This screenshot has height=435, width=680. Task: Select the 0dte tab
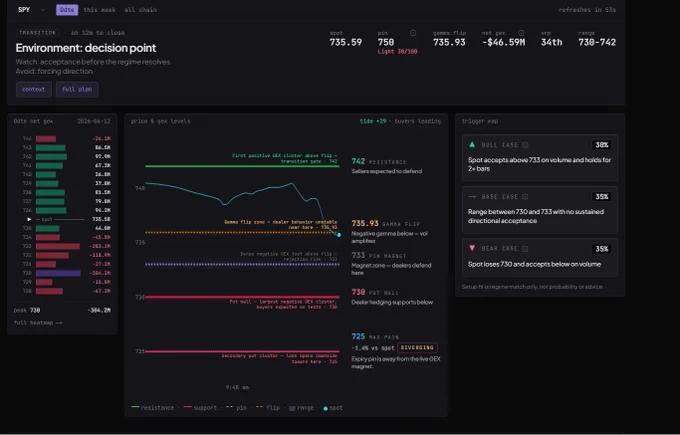point(67,10)
